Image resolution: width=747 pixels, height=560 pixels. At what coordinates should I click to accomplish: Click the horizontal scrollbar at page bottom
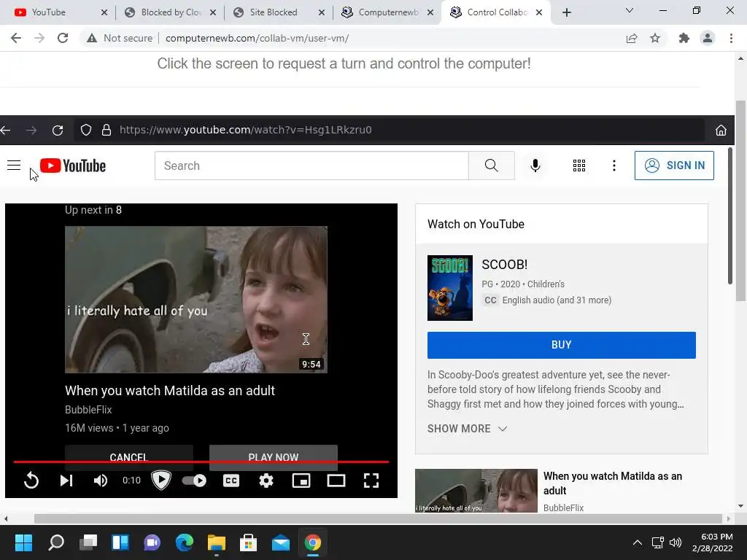click(378, 518)
